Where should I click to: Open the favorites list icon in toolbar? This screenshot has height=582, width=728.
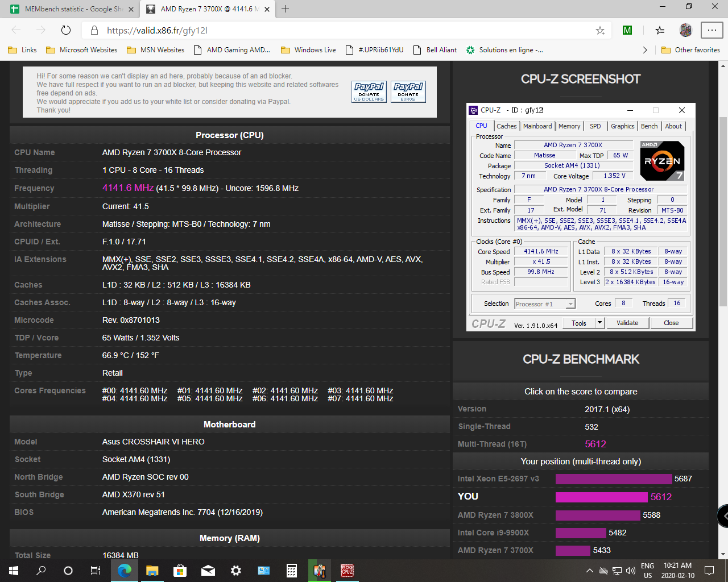660,30
